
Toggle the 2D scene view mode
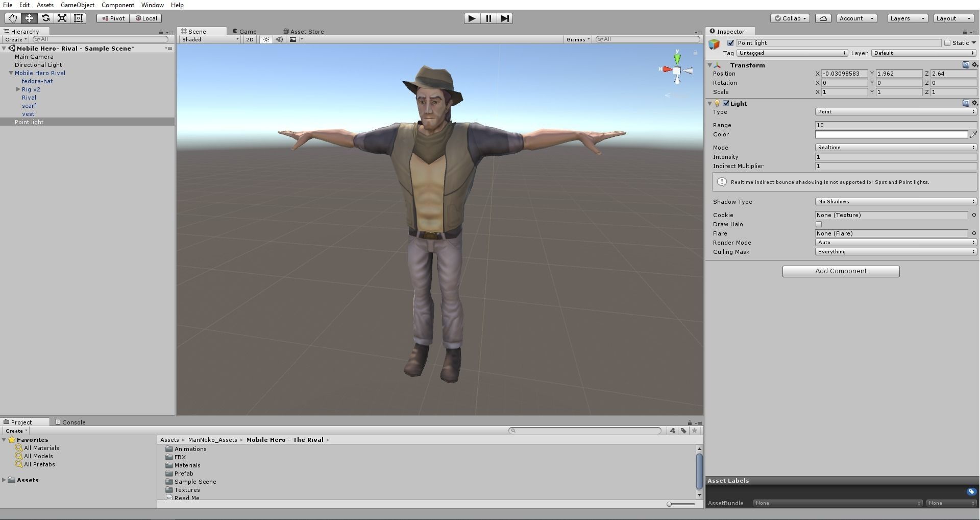250,39
